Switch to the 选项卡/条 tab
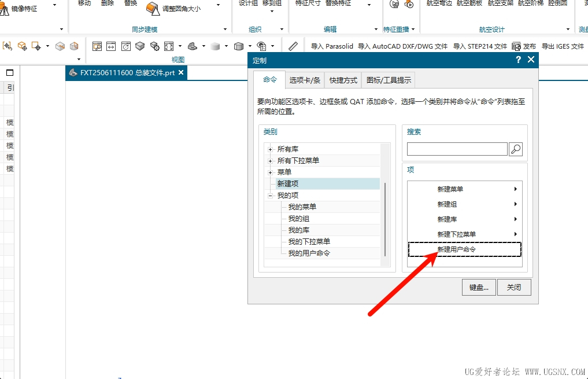588x379 pixels. click(x=305, y=80)
